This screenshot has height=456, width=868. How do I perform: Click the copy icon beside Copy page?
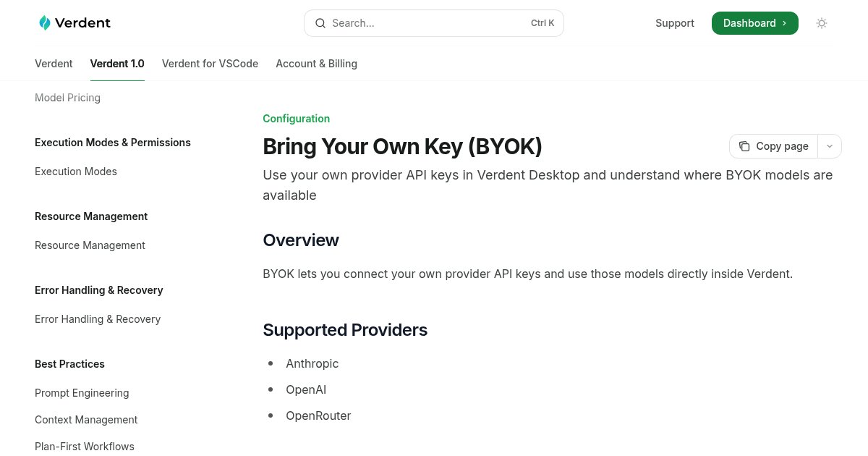click(744, 146)
